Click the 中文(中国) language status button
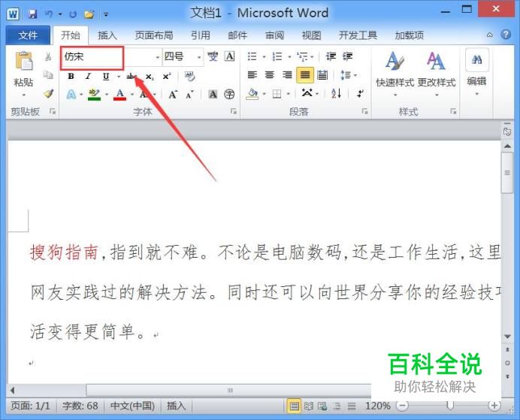Viewport: 520px width, 420px height. [x=132, y=406]
